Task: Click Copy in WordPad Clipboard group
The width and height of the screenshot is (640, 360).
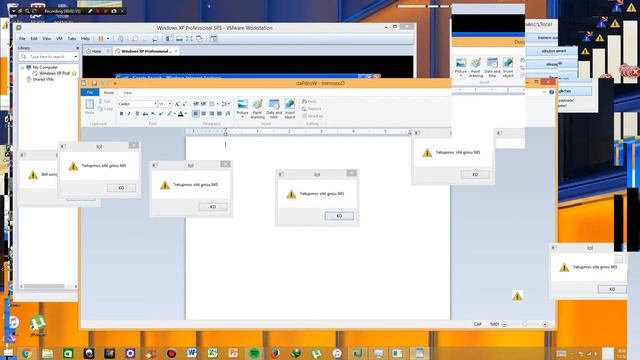Action: [105, 109]
